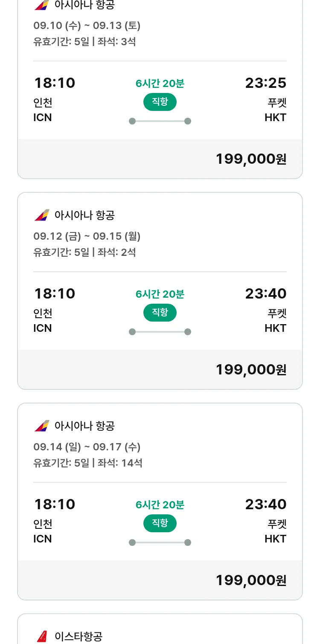Click route line icon on 09.12 flight

[x=160, y=332]
